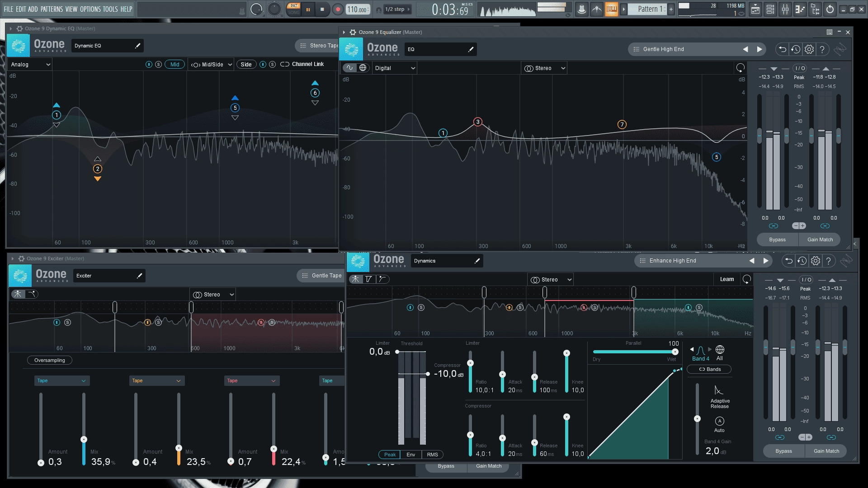Screen dimensions: 868x488
Task: Toggle PAT/SONG mode switch
Action: (x=293, y=9)
